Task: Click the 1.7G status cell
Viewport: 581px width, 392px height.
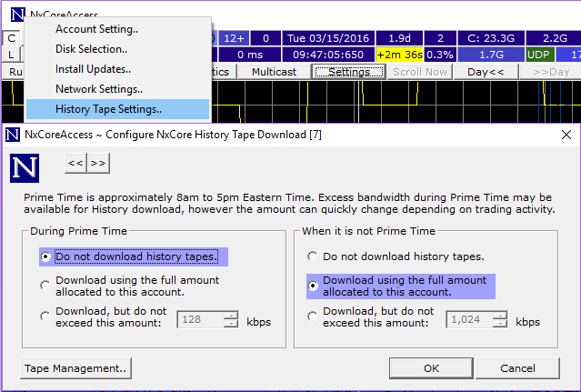Action: point(491,55)
